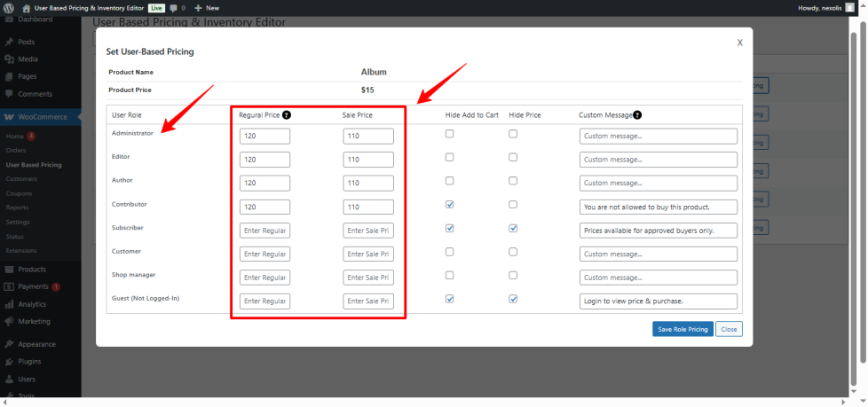This screenshot has height=407, width=868.
Task: Click the Guest Sale Price field
Action: pyautogui.click(x=368, y=301)
